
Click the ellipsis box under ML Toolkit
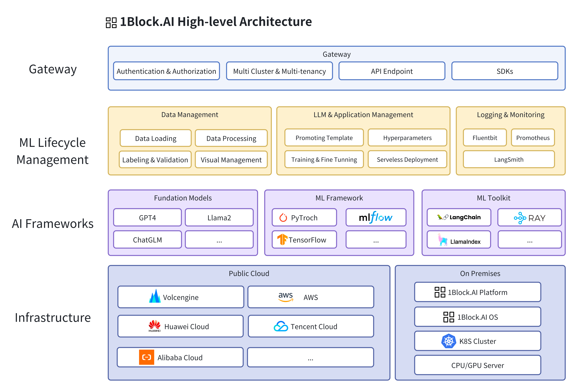point(530,239)
